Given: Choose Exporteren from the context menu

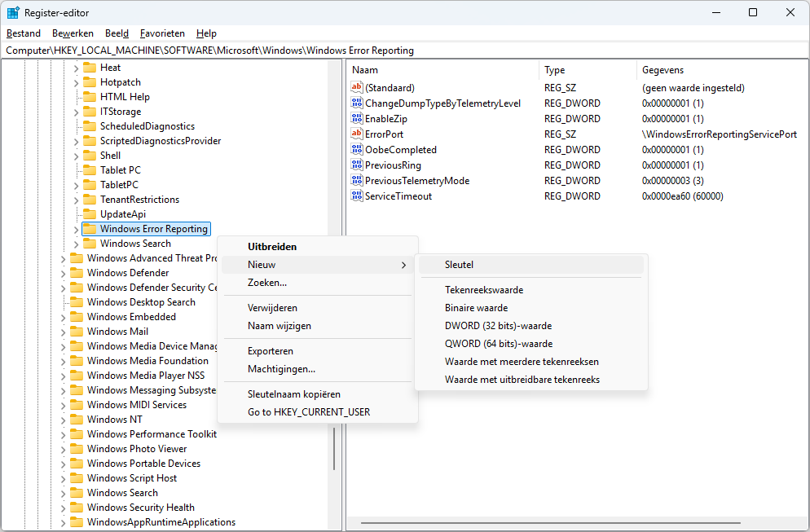Looking at the screenshot, I should coord(318,351).
